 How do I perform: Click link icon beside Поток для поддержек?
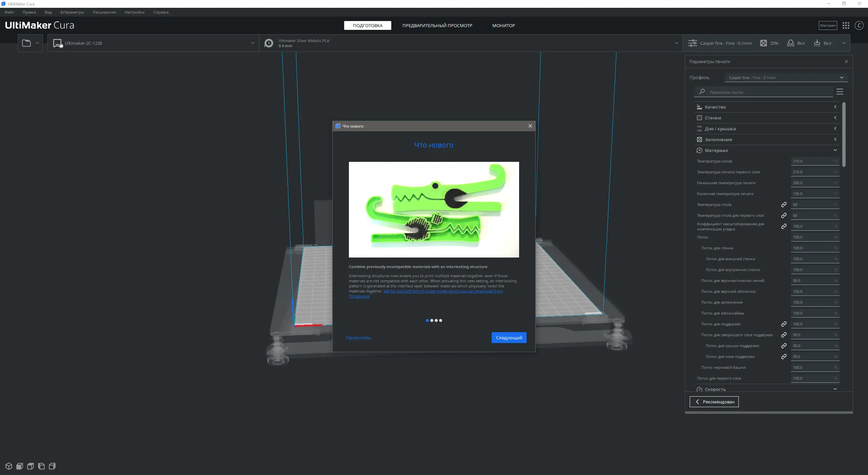click(x=784, y=324)
